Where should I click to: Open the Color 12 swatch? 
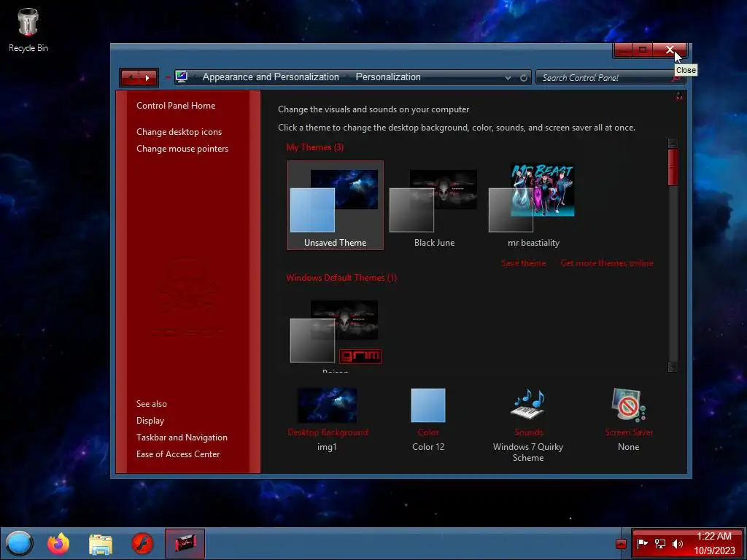[427, 405]
